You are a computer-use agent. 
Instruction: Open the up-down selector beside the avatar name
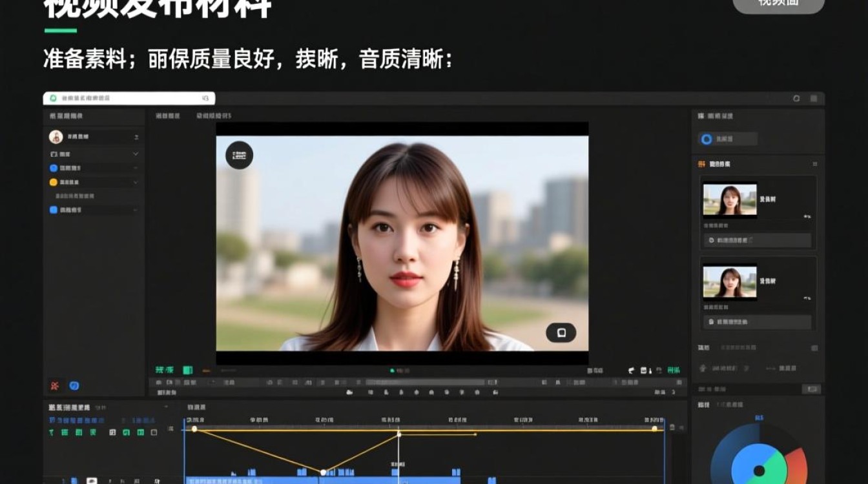(136, 137)
